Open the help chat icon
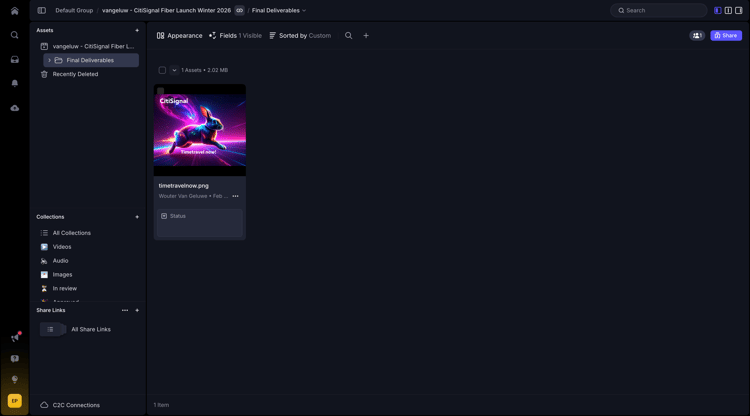The image size is (750, 416). [x=14, y=359]
